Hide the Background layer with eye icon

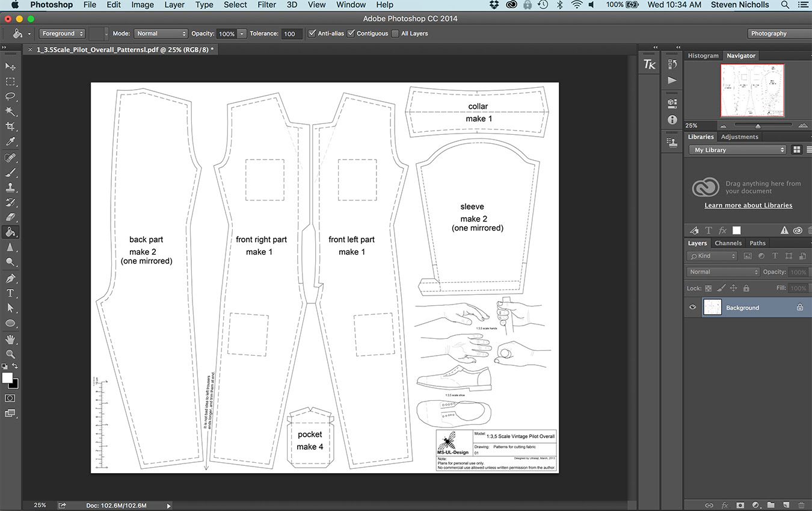pos(692,308)
